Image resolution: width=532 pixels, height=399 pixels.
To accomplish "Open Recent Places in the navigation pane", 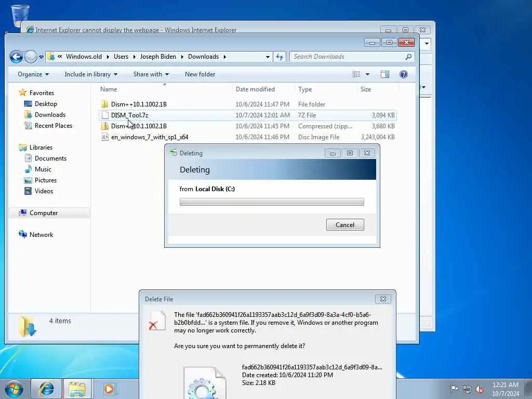I will coord(54,126).
